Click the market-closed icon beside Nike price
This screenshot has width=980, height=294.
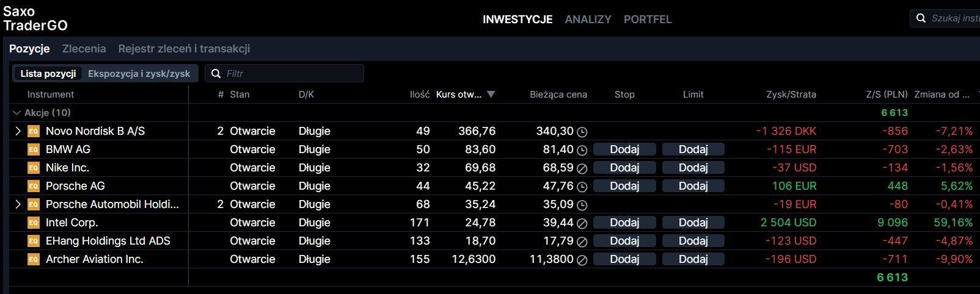(582, 168)
